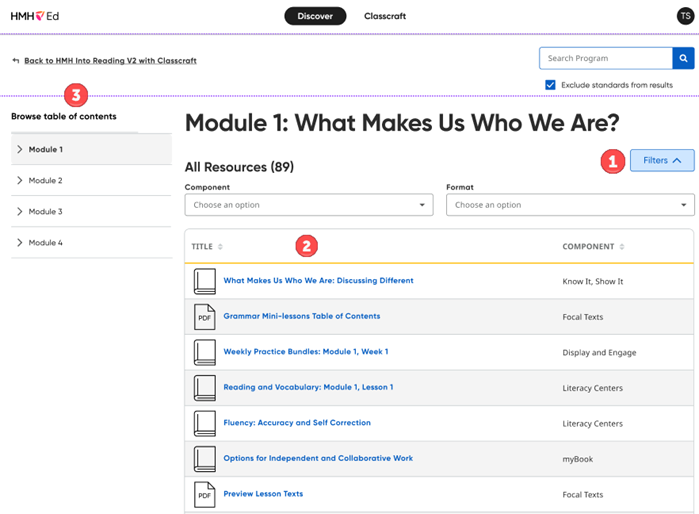Click the All Resources (89) heading
699x514 pixels.
pos(239,167)
